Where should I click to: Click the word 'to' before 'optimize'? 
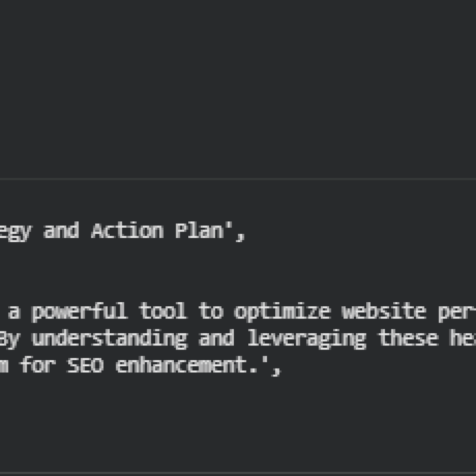tap(211, 311)
